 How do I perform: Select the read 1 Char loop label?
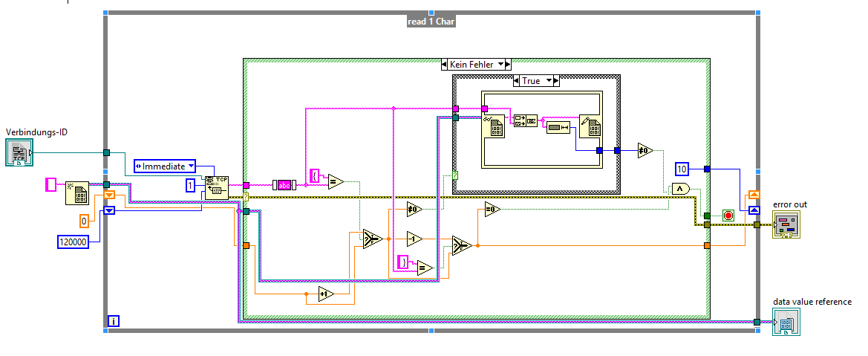[431, 22]
